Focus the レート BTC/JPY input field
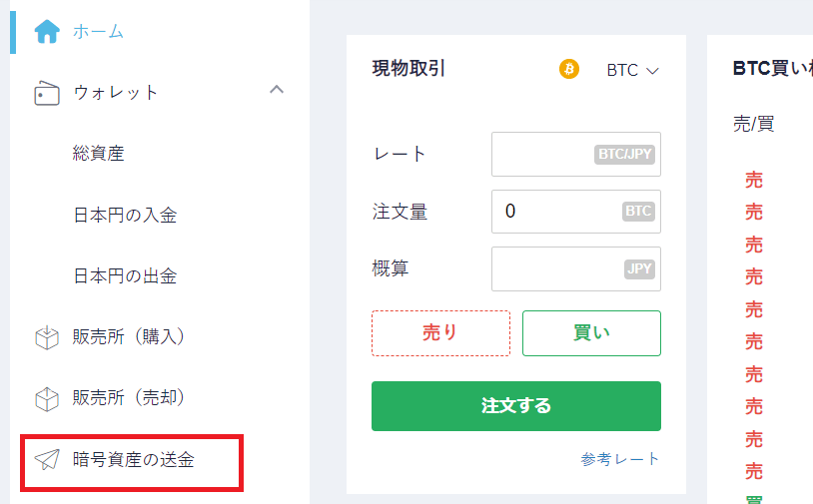Viewport: 813px width, 504px height. 576,155
